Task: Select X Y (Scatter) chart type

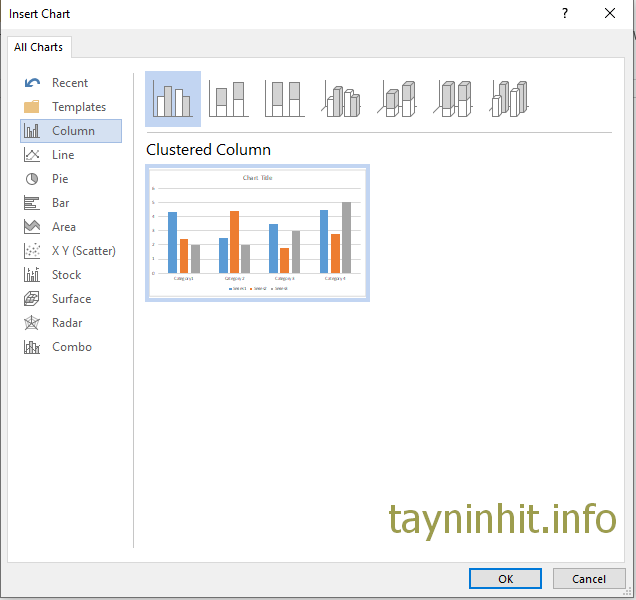Action: coord(83,251)
